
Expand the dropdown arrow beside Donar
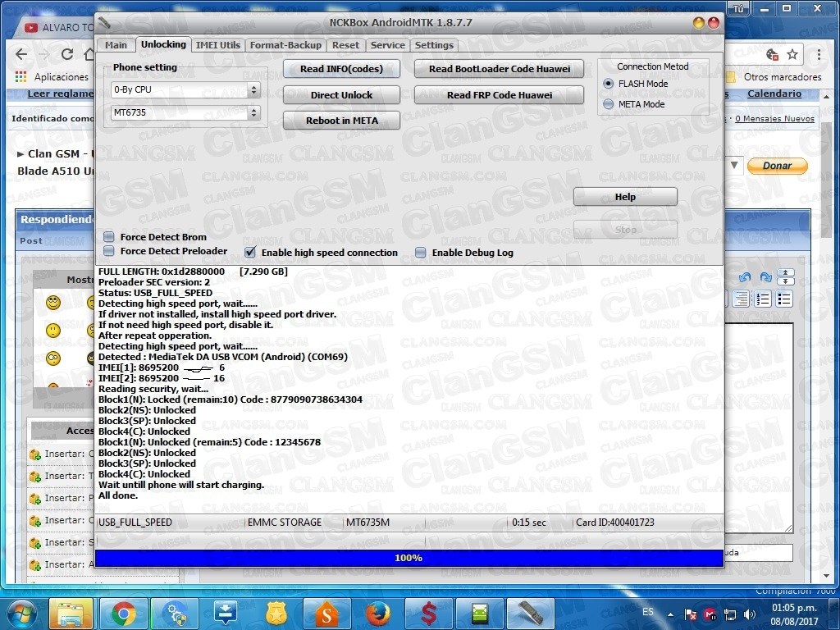tap(734, 166)
